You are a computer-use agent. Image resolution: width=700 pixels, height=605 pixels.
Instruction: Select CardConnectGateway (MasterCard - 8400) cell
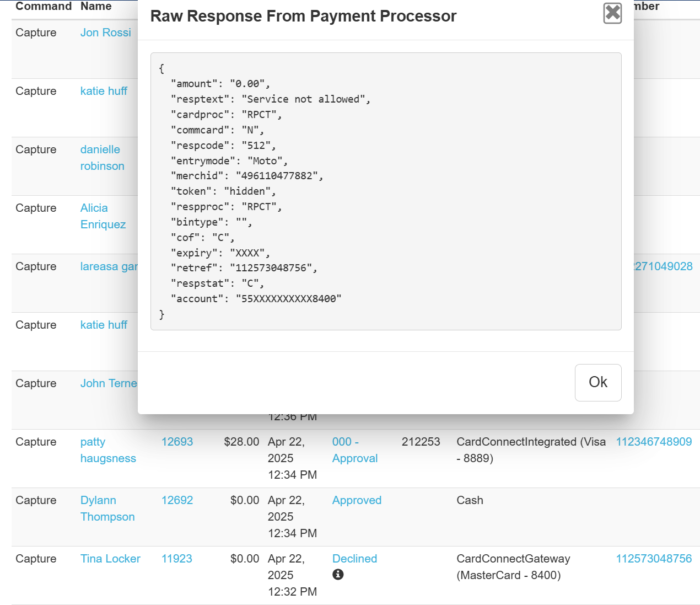[513, 567]
